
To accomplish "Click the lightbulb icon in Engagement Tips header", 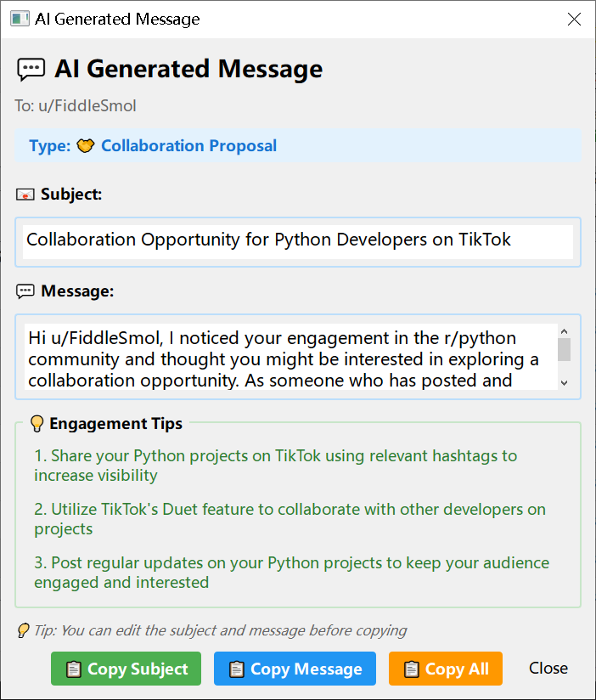I will pos(37,423).
